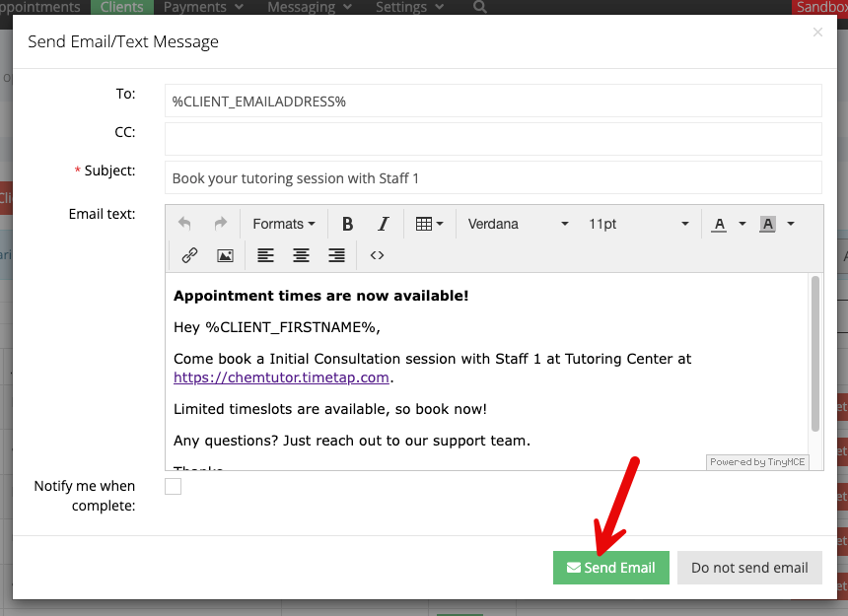Click the heading 'Appointment times are now available!'

click(x=320, y=296)
